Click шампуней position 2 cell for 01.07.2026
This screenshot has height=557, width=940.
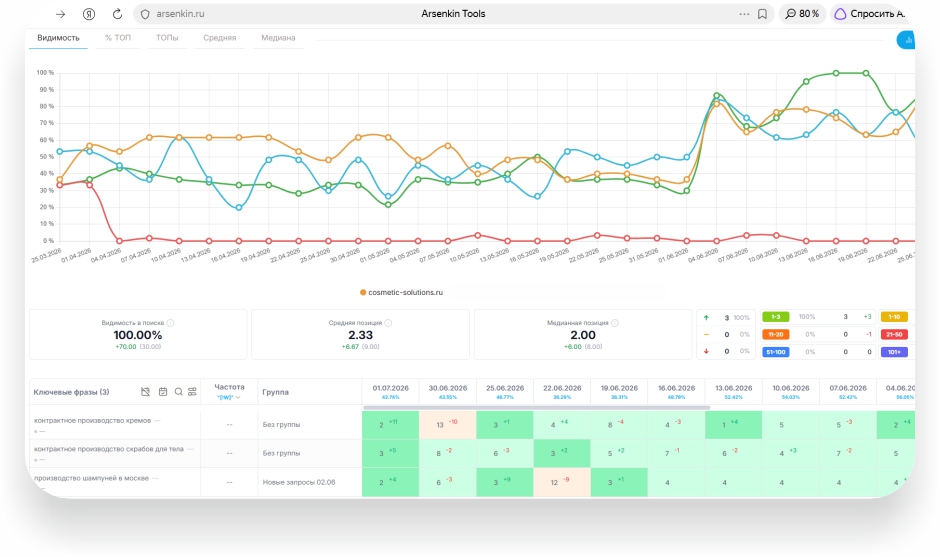[390, 482]
